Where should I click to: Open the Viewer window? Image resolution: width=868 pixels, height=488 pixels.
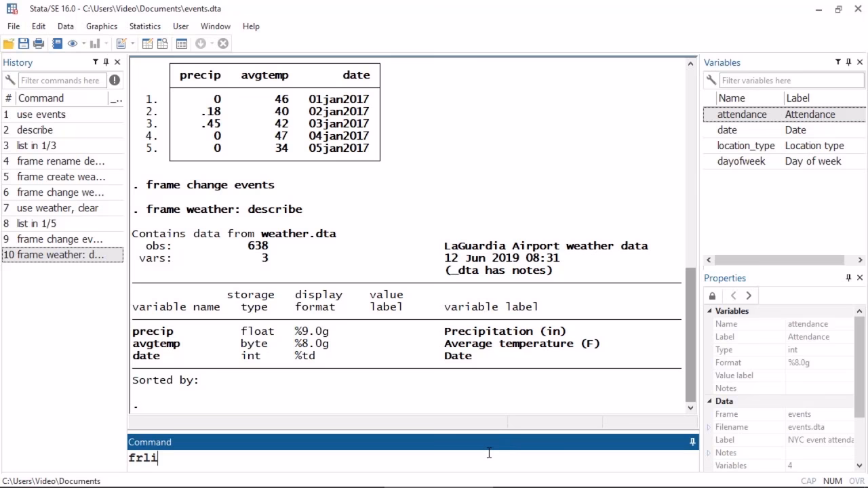73,43
